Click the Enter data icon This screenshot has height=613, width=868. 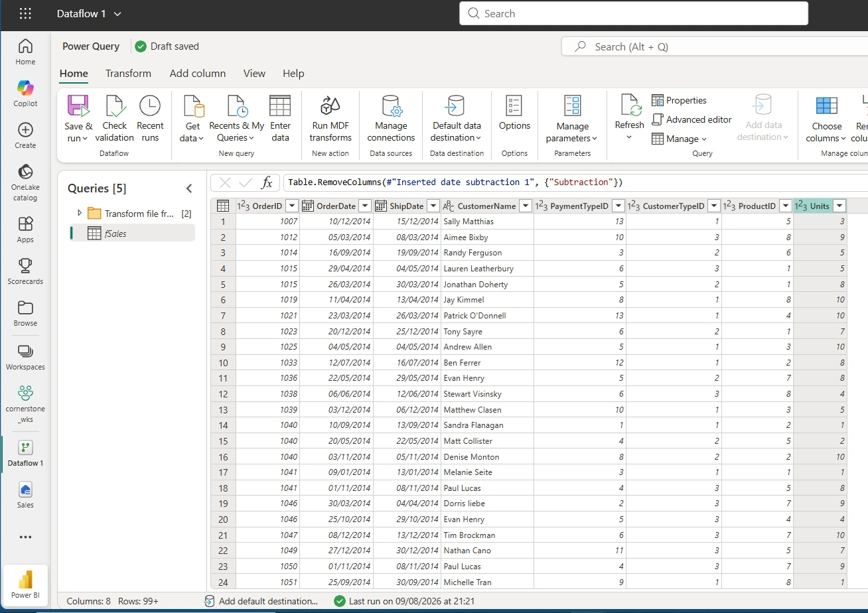[280, 106]
